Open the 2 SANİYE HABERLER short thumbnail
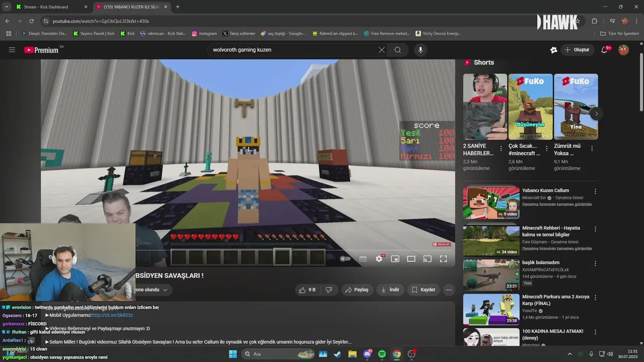Screen dimensions: 644x362 (x=485, y=107)
